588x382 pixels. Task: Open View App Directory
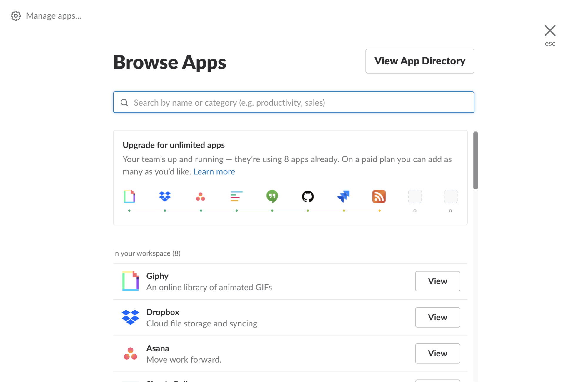(420, 61)
